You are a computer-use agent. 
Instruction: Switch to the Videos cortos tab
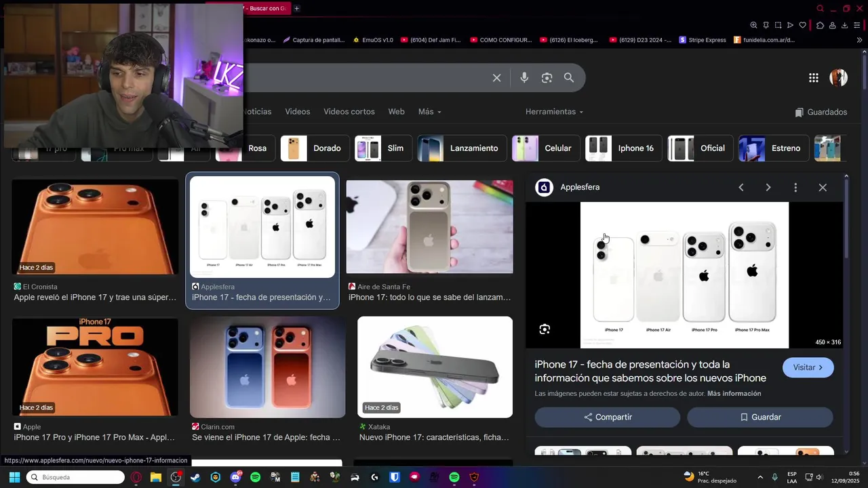click(349, 112)
